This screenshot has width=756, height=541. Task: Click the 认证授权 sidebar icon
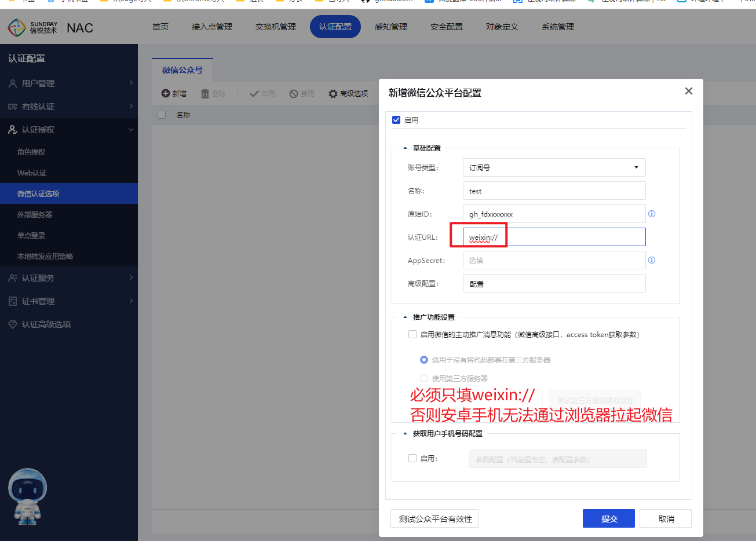(x=13, y=130)
